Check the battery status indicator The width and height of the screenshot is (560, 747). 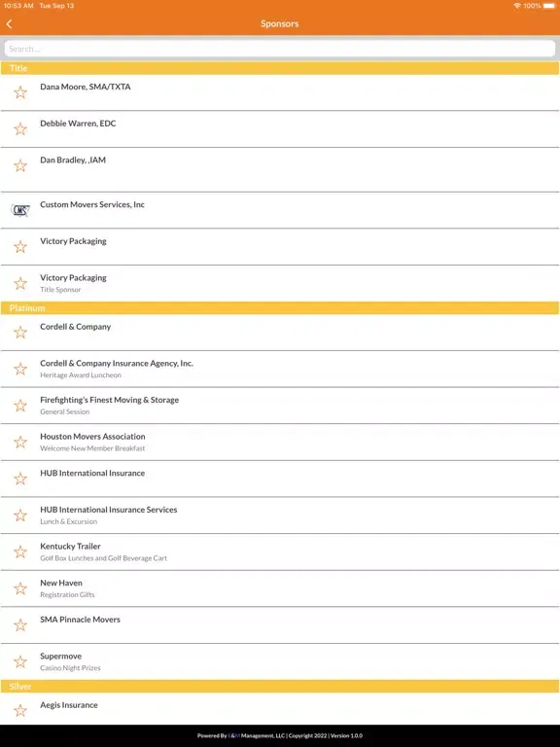coord(549,6)
